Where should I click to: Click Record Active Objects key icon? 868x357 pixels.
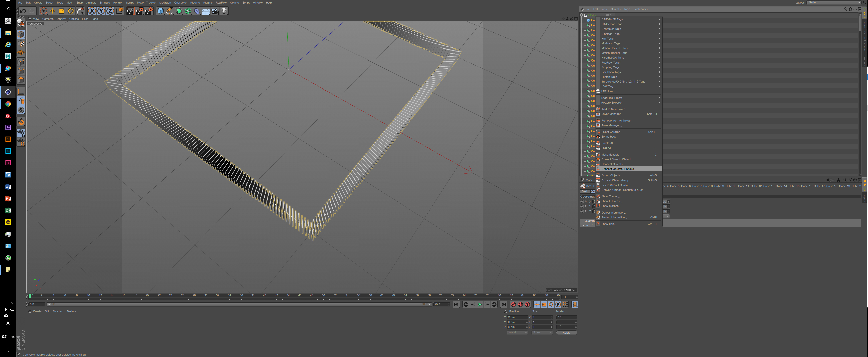click(x=513, y=304)
